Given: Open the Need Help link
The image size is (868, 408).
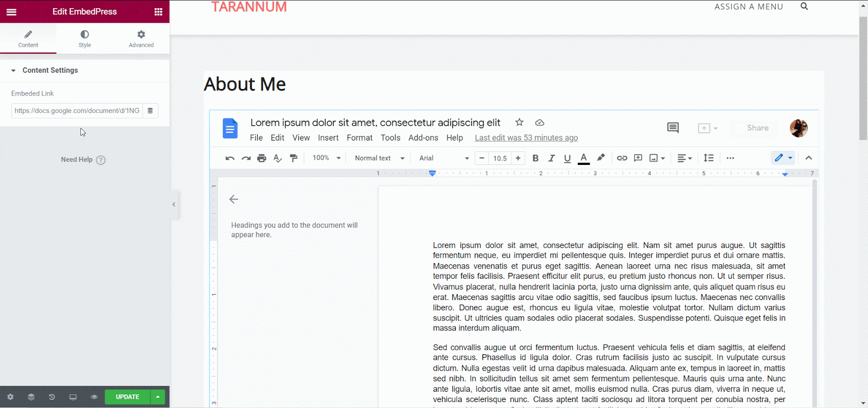Looking at the screenshot, I should 83,160.
